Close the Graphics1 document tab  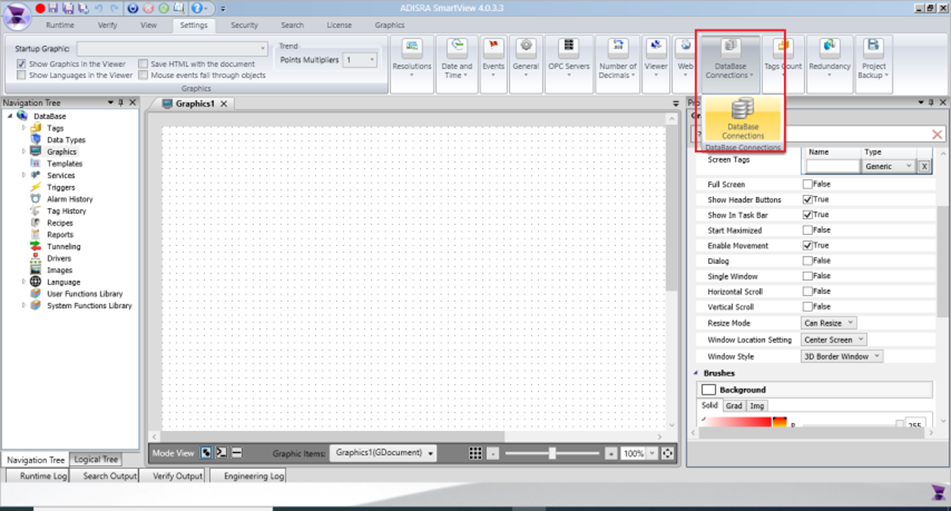[224, 104]
